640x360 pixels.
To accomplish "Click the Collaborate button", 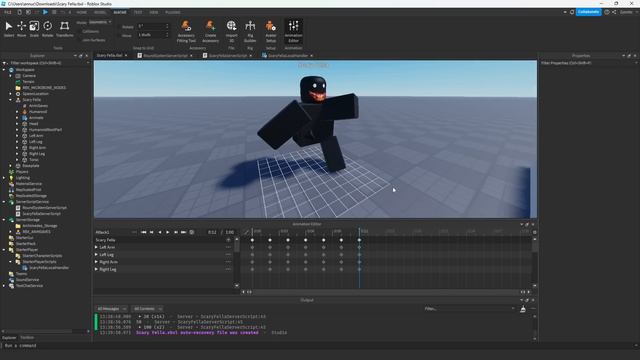I will pos(588,12).
